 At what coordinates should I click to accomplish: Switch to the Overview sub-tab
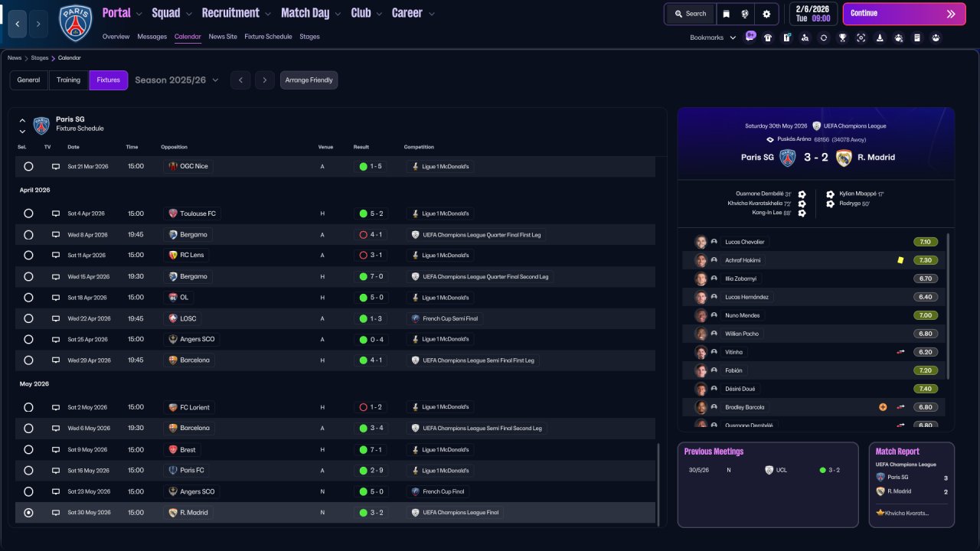pos(116,37)
